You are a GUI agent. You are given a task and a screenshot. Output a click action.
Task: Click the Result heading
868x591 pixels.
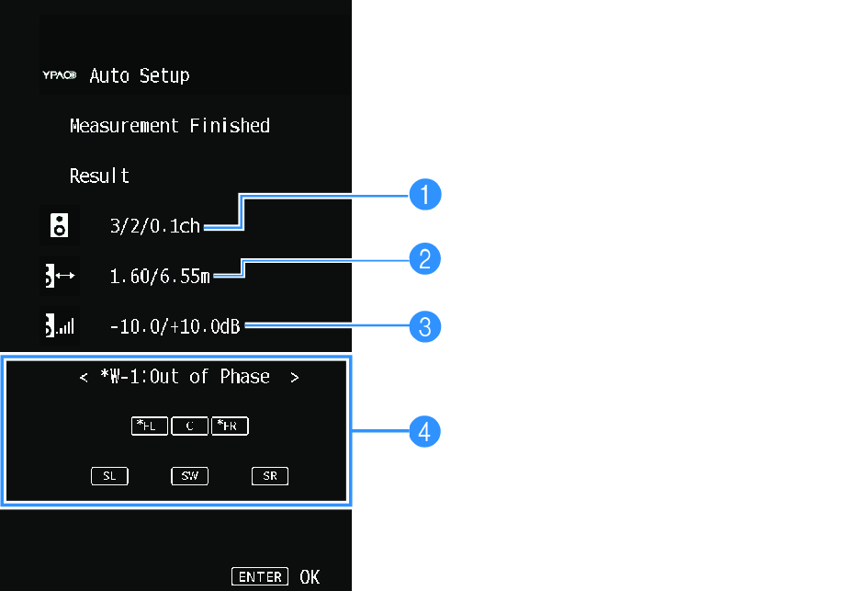tap(99, 176)
